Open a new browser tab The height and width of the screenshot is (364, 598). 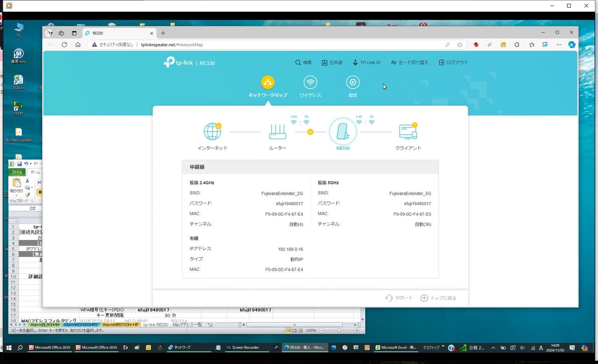163,33
